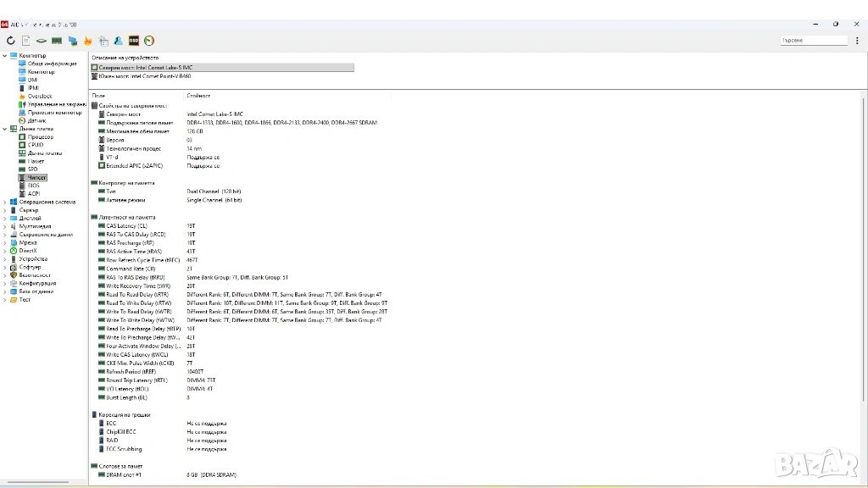Open the Report page icon in the toolbar
This screenshot has height=488, width=868.
tap(26, 40)
